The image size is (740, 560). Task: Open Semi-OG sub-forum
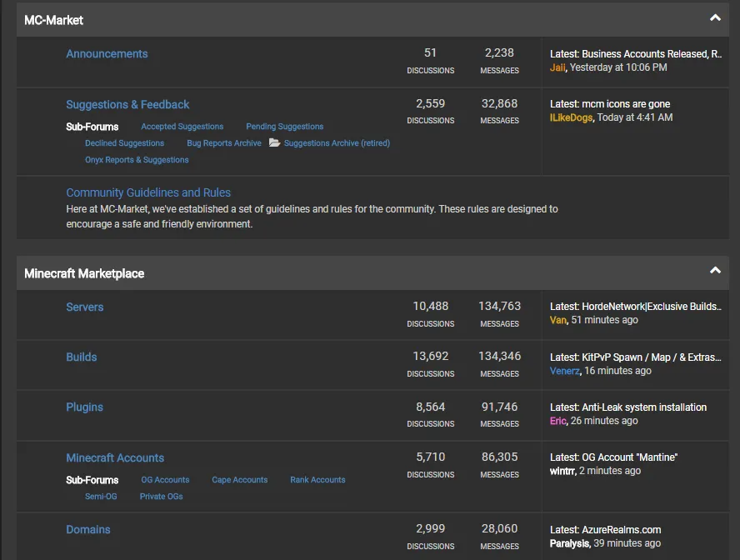click(x=101, y=497)
